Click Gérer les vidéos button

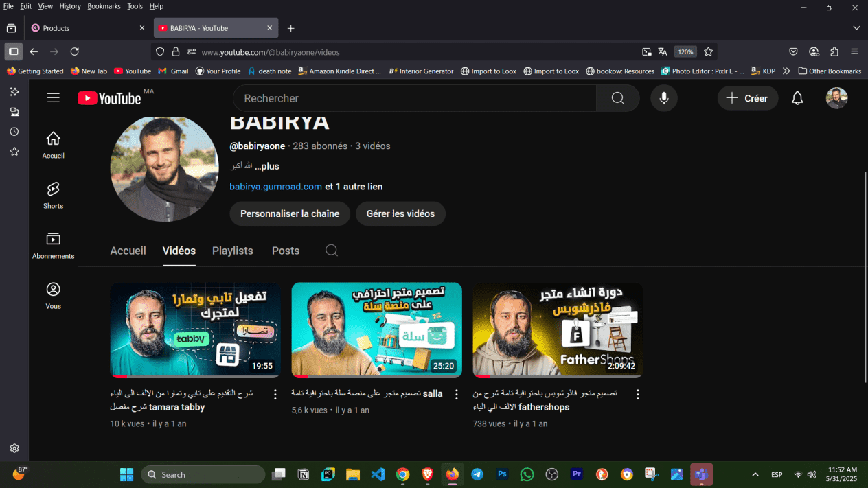[400, 213]
